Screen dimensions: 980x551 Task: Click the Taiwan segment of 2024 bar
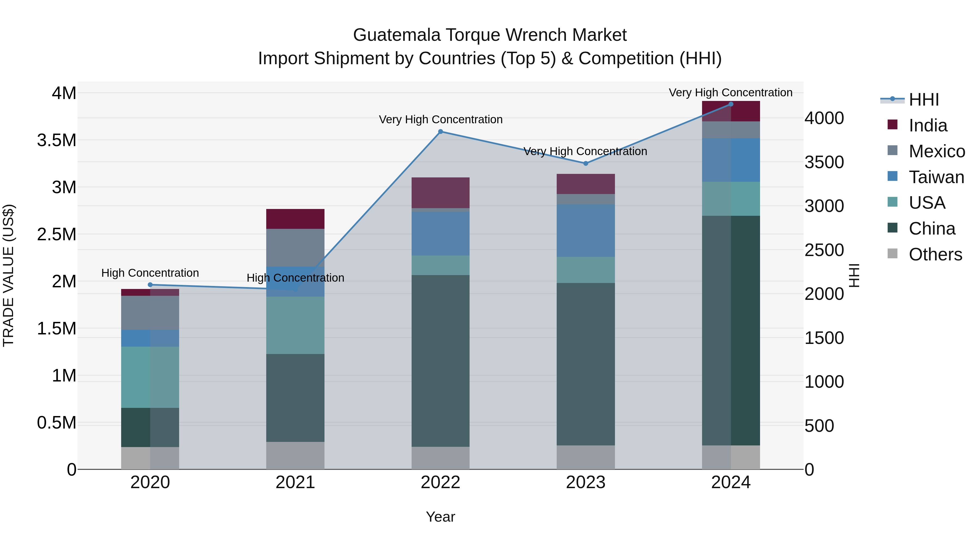pos(731,160)
